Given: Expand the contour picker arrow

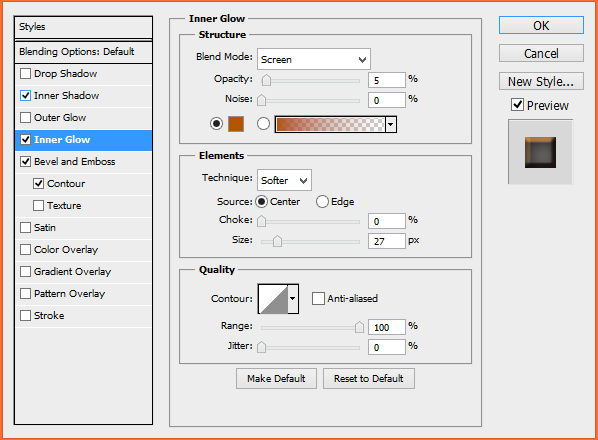Looking at the screenshot, I should point(293,299).
